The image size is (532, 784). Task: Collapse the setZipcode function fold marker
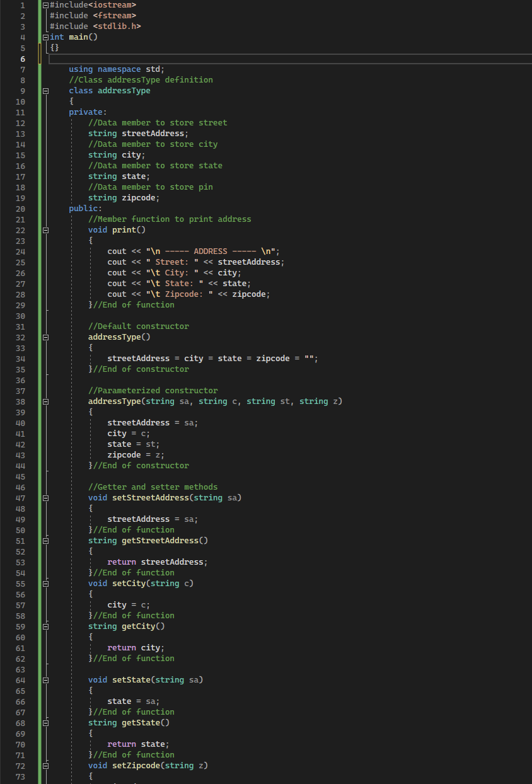44,765
